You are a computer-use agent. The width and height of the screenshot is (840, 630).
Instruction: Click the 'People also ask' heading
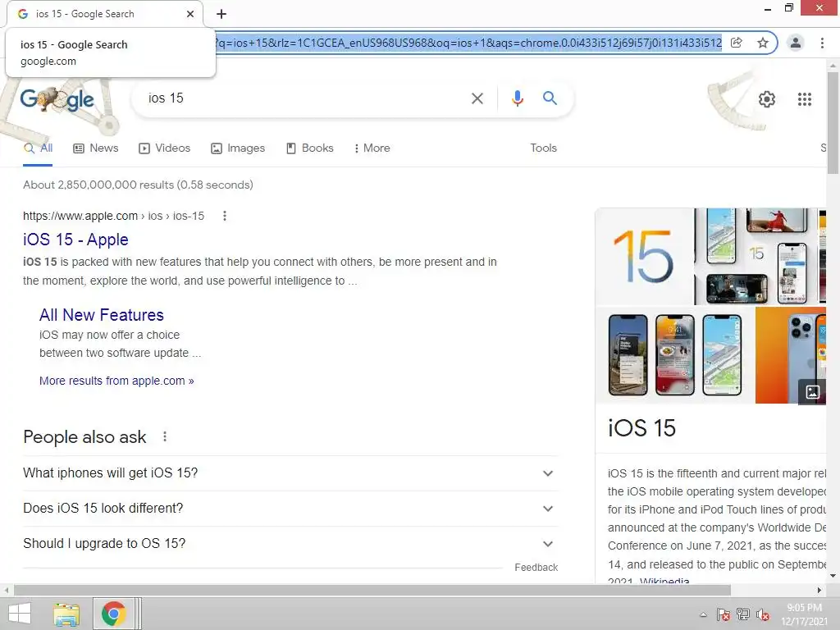[84, 437]
